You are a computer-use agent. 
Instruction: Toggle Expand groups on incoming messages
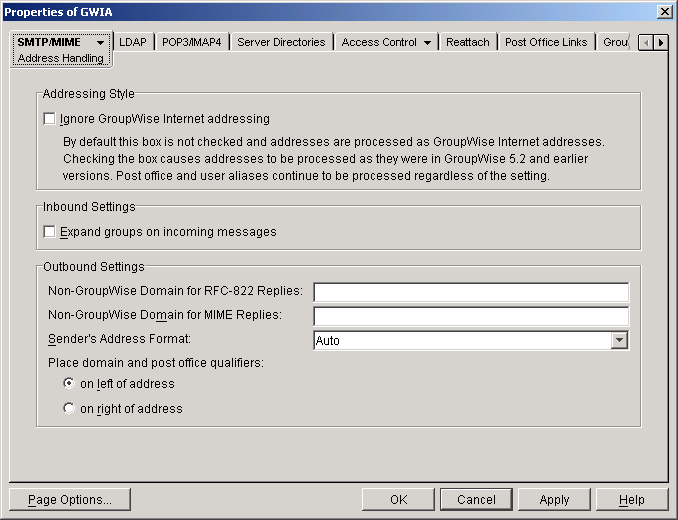[50, 232]
